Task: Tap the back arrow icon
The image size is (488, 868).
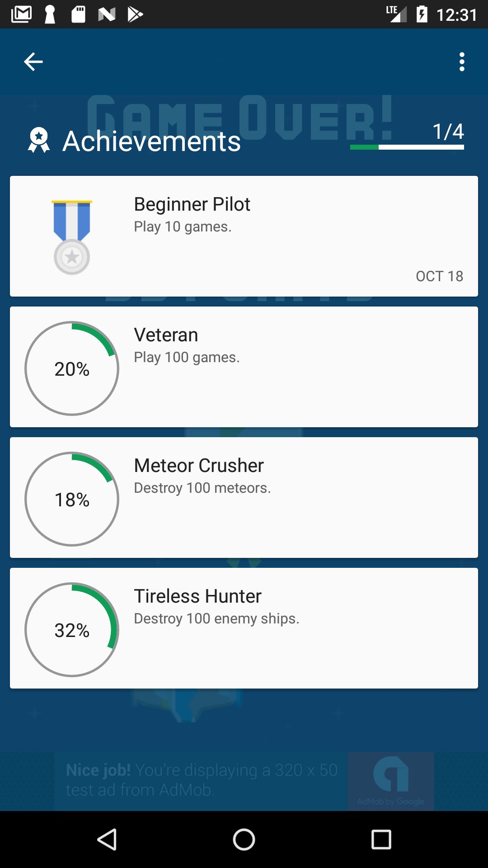Action: [33, 62]
